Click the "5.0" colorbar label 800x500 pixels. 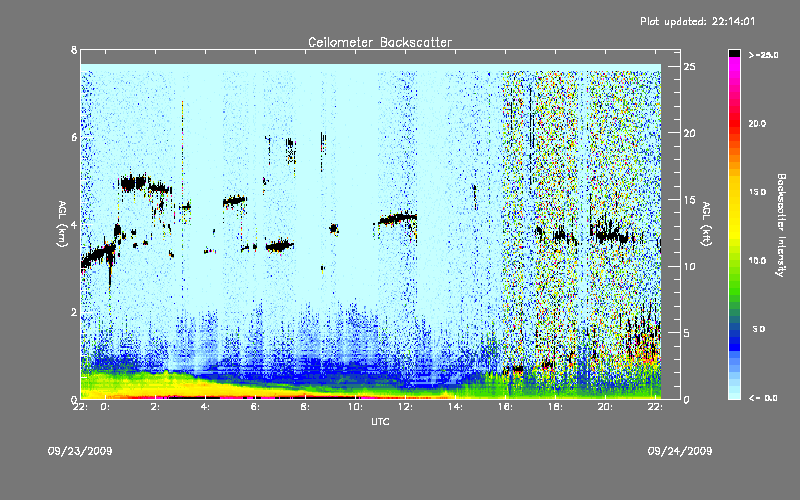[x=759, y=329]
